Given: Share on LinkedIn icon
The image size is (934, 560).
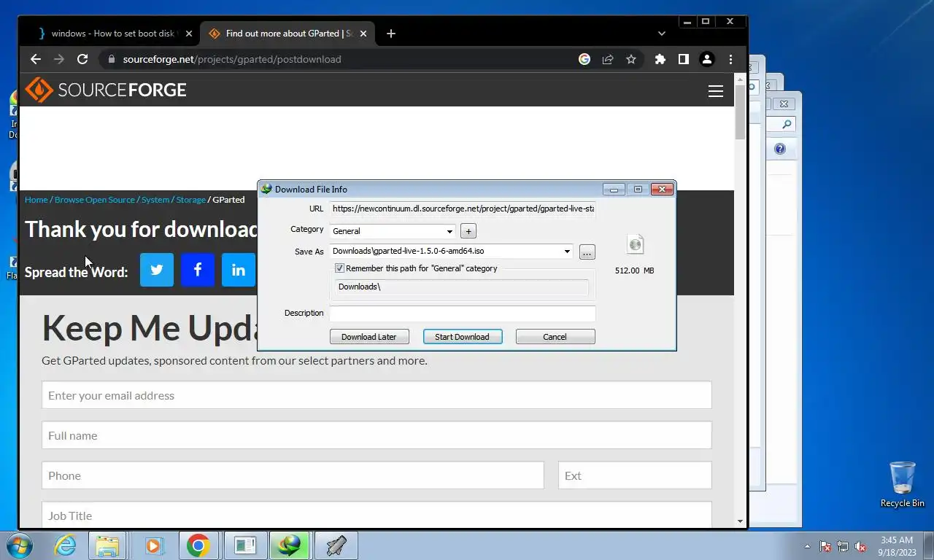Looking at the screenshot, I should [239, 270].
